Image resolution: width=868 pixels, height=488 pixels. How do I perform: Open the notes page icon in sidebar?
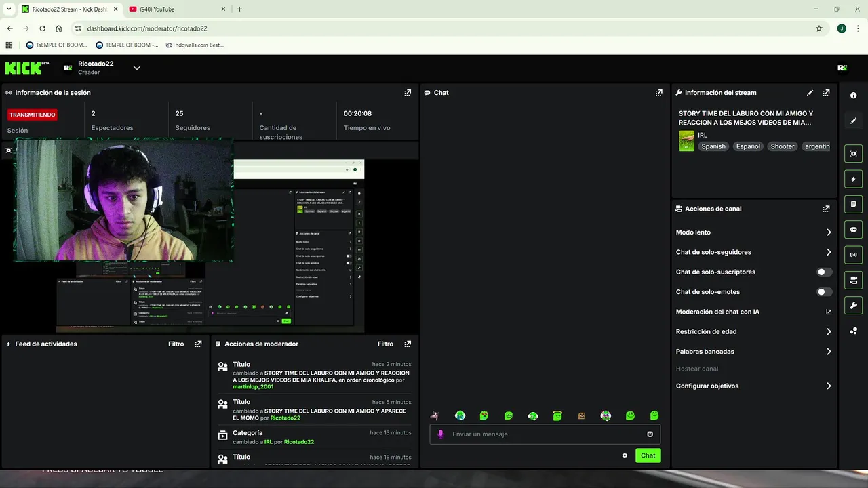pos(853,204)
